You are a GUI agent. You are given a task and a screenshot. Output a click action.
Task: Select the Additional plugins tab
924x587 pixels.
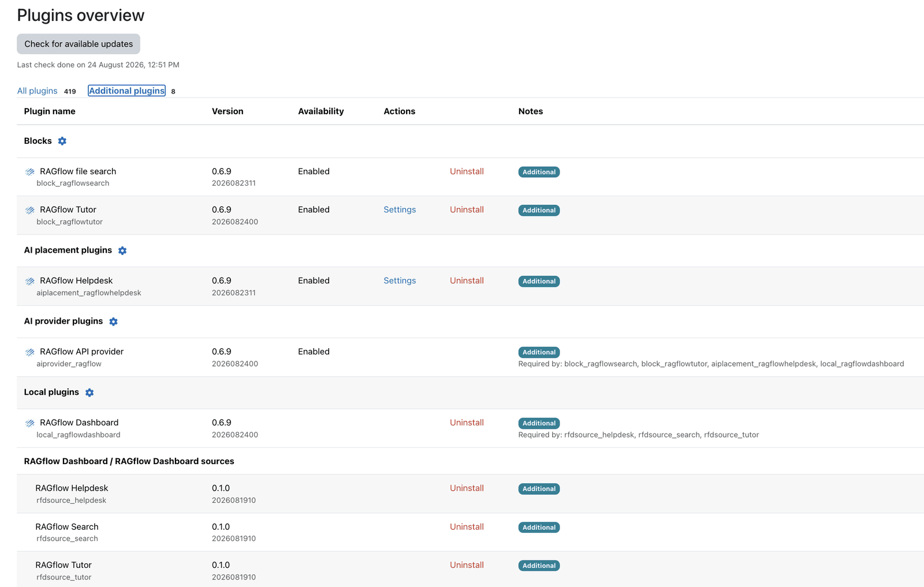click(x=127, y=91)
